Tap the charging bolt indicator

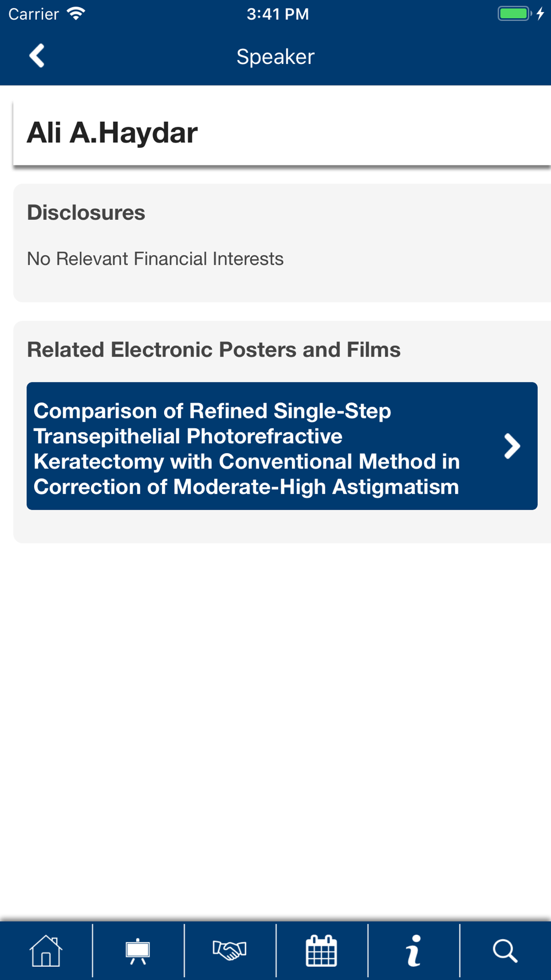(x=541, y=14)
